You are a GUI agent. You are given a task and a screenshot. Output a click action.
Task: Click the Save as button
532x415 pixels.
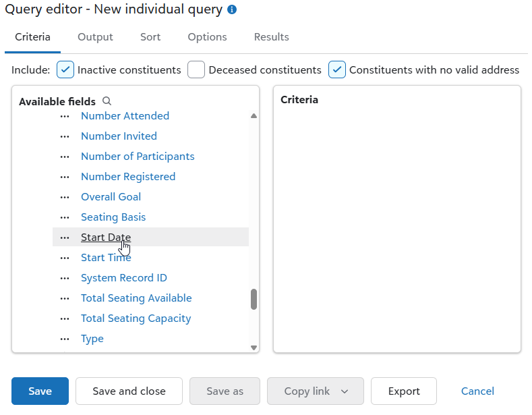click(x=225, y=391)
